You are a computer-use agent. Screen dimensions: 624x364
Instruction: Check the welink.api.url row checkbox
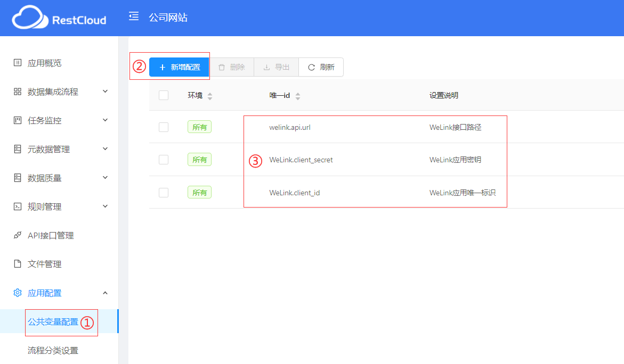point(164,127)
